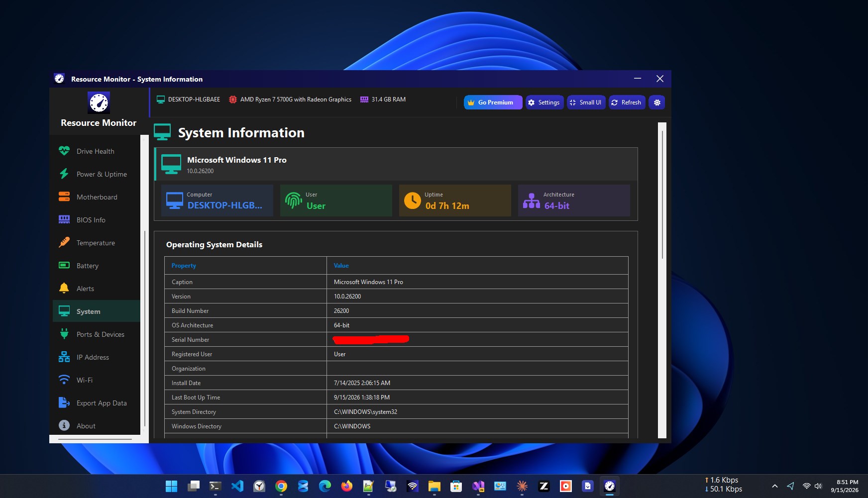Click the Go Premium button
Viewport: 868px width, 498px height.
click(x=493, y=102)
